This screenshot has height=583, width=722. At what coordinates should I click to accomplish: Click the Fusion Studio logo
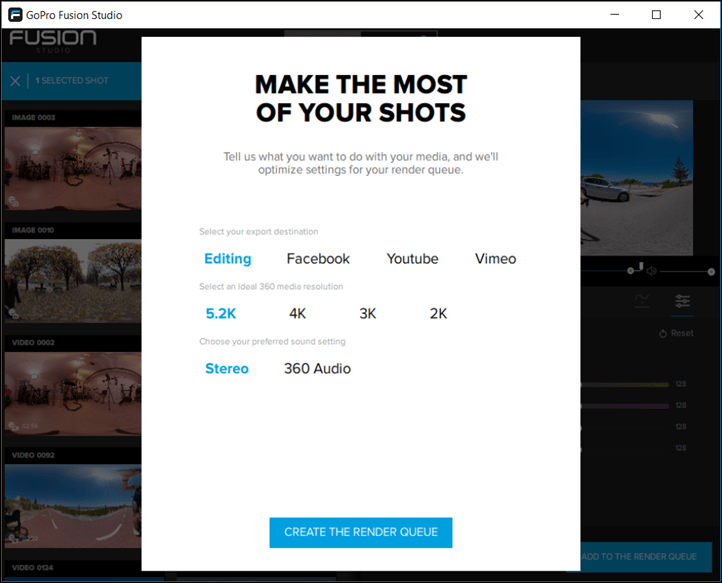pyautogui.click(x=53, y=41)
